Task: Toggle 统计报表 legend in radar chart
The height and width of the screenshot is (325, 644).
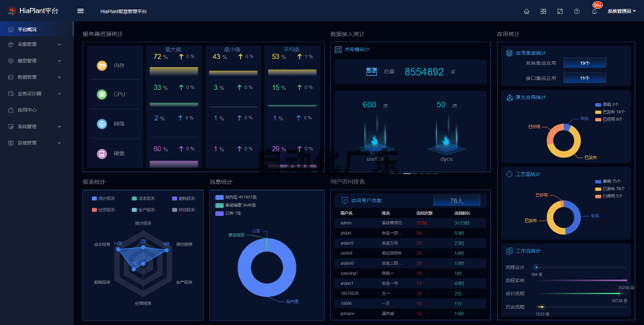Action: (x=103, y=199)
